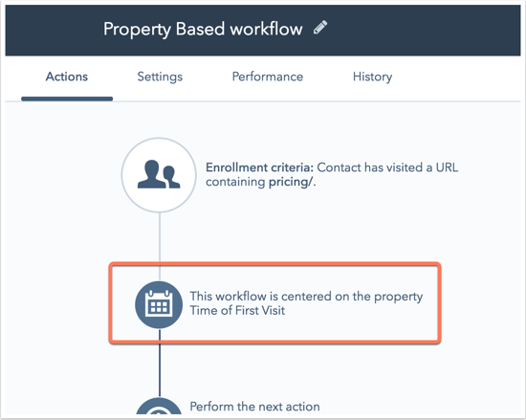Image resolution: width=526 pixels, height=420 pixels.
Task: Select the Time of First Visit property text
Action: point(237,310)
